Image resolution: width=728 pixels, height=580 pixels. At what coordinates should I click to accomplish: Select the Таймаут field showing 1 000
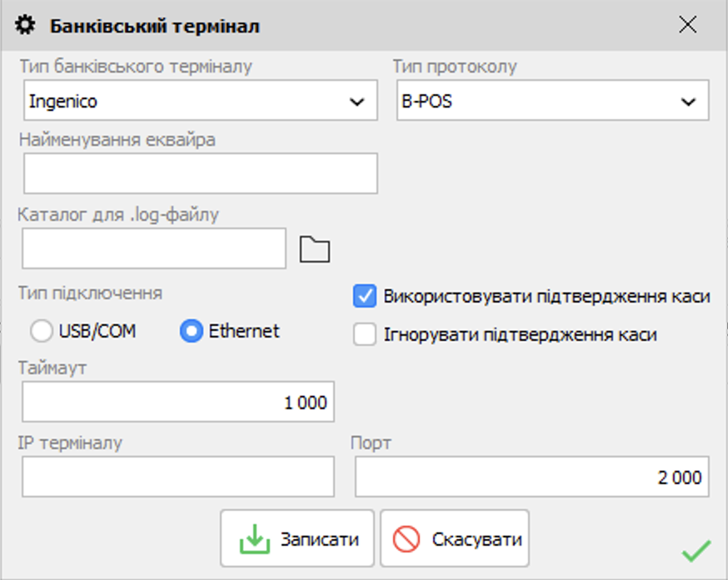pyautogui.click(x=177, y=401)
